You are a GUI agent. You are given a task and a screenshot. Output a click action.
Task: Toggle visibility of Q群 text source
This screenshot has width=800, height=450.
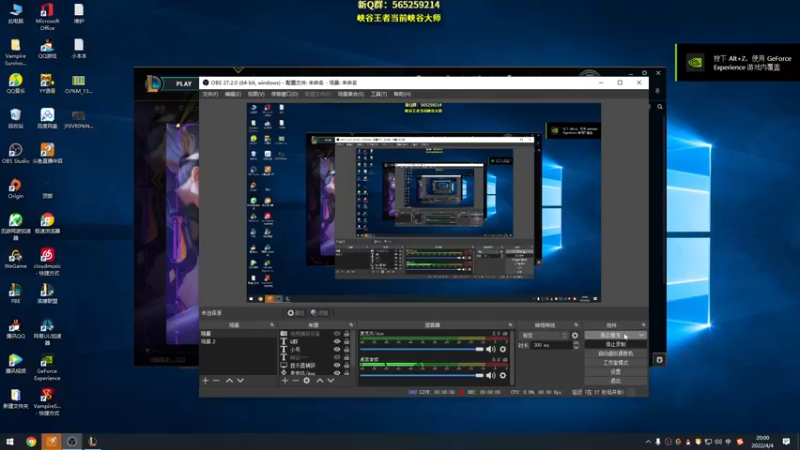click(x=337, y=341)
